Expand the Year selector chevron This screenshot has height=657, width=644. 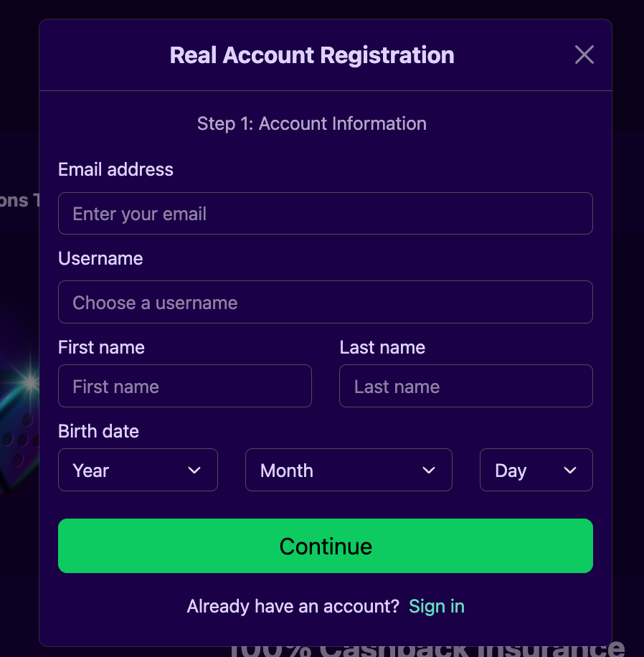click(x=194, y=471)
